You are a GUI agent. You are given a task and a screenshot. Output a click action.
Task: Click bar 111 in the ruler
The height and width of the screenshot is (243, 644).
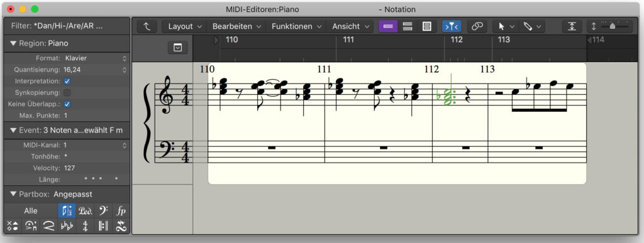(348, 40)
